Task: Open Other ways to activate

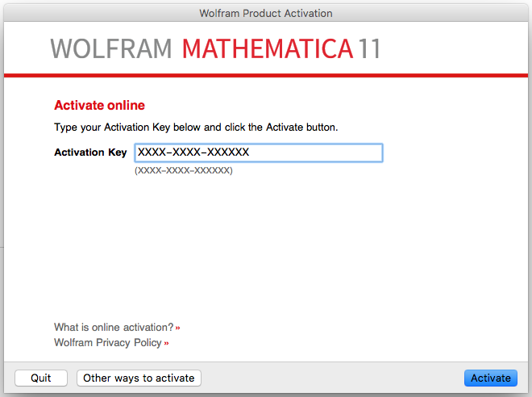Action: [139, 378]
